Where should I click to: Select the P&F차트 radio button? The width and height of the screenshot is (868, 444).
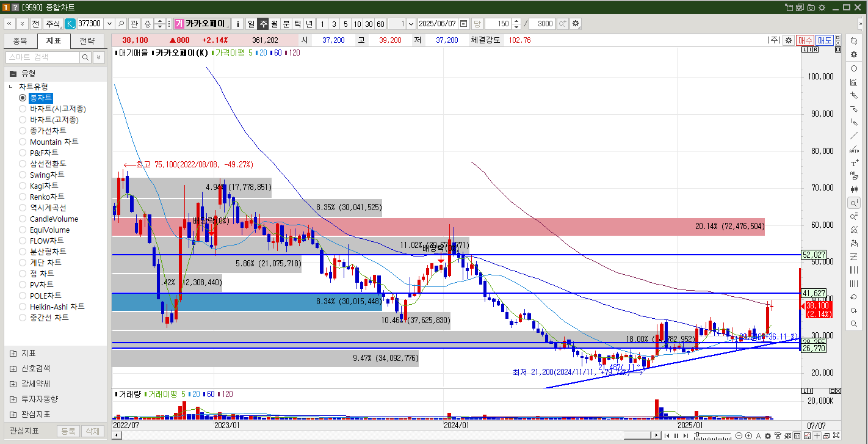[23, 153]
